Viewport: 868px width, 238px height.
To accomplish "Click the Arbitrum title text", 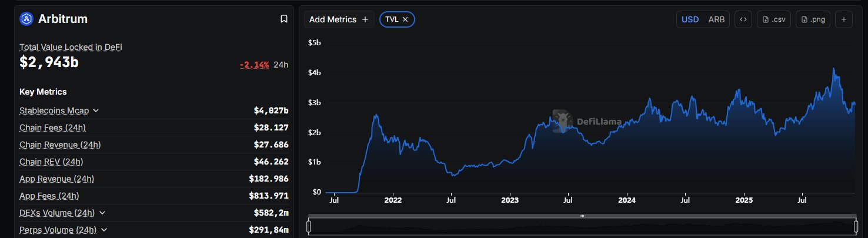I will click(63, 19).
